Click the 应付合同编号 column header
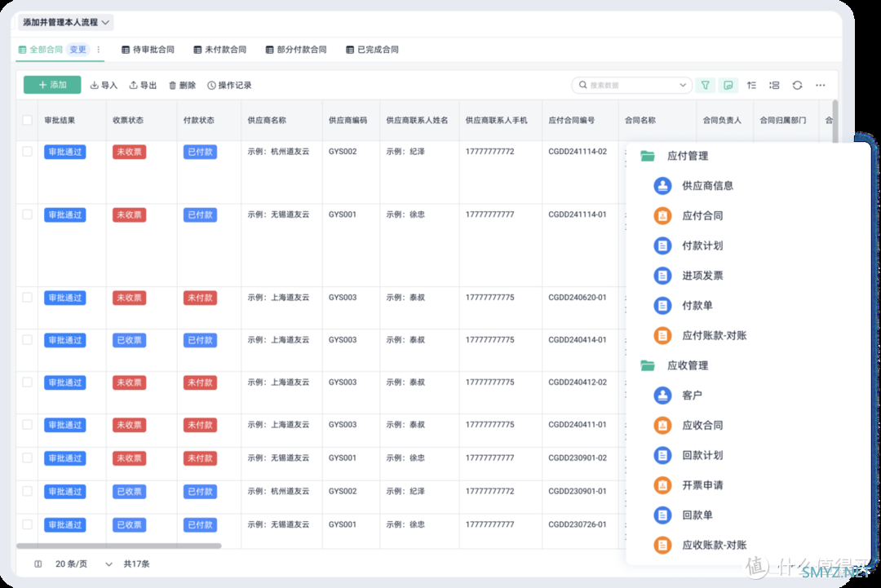The width and height of the screenshot is (881, 588). pos(572,120)
